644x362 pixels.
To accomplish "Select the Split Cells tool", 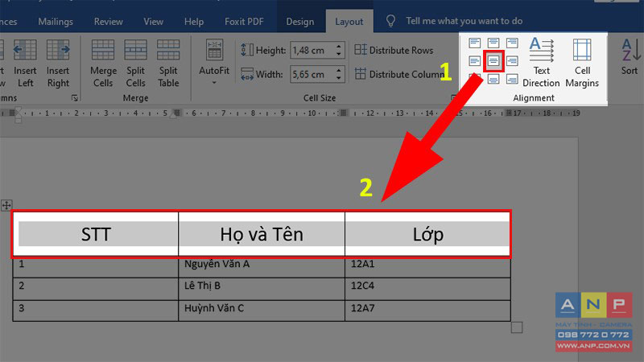I will tap(135, 64).
